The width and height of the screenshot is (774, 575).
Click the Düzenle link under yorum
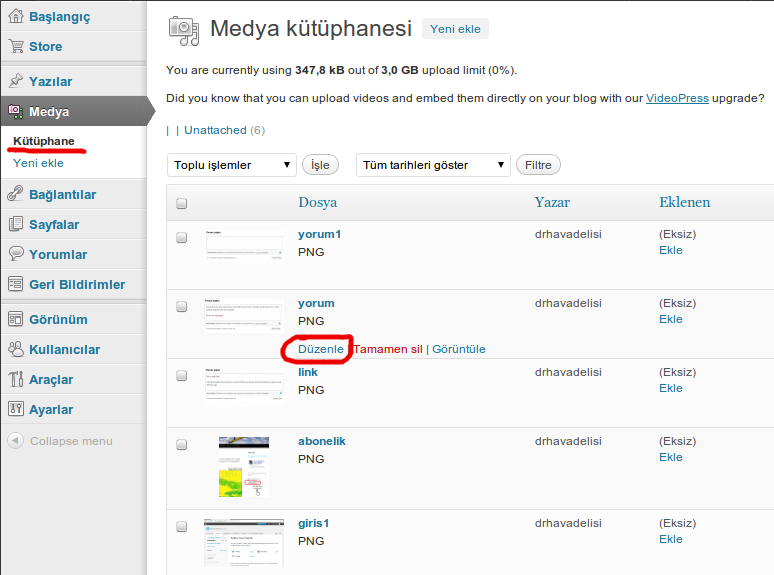point(320,349)
